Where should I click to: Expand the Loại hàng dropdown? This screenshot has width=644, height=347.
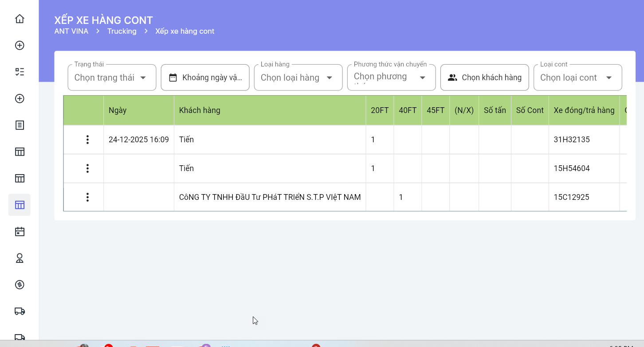click(298, 78)
